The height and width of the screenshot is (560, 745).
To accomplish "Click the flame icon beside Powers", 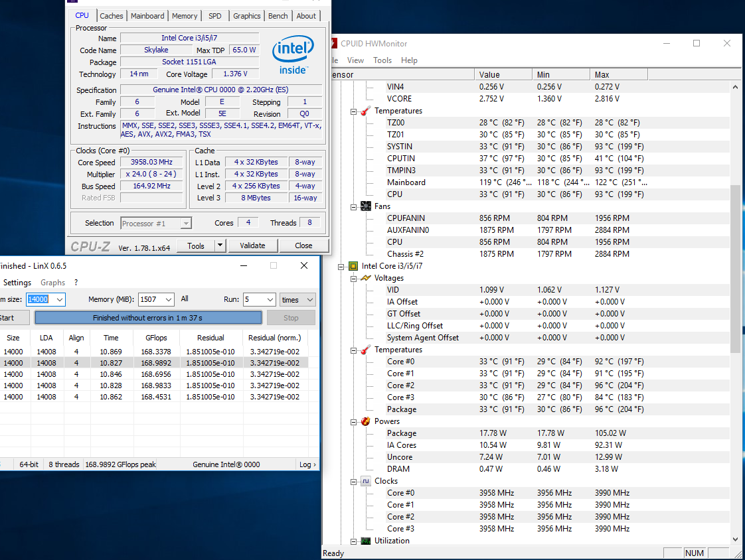I will pyautogui.click(x=365, y=421).
